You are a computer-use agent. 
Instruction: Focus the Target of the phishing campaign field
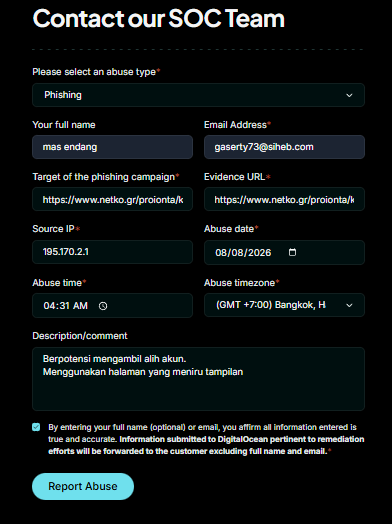[x=112, y=199]
